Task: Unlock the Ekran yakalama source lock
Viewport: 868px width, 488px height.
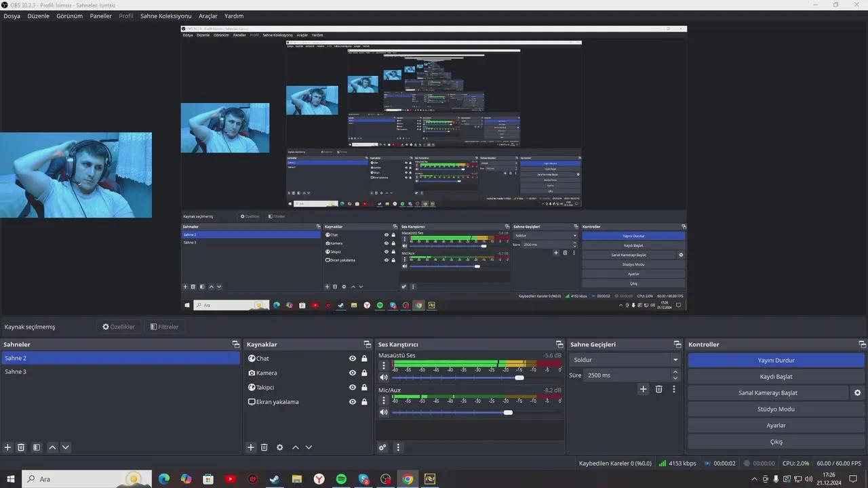Action: 364,402
